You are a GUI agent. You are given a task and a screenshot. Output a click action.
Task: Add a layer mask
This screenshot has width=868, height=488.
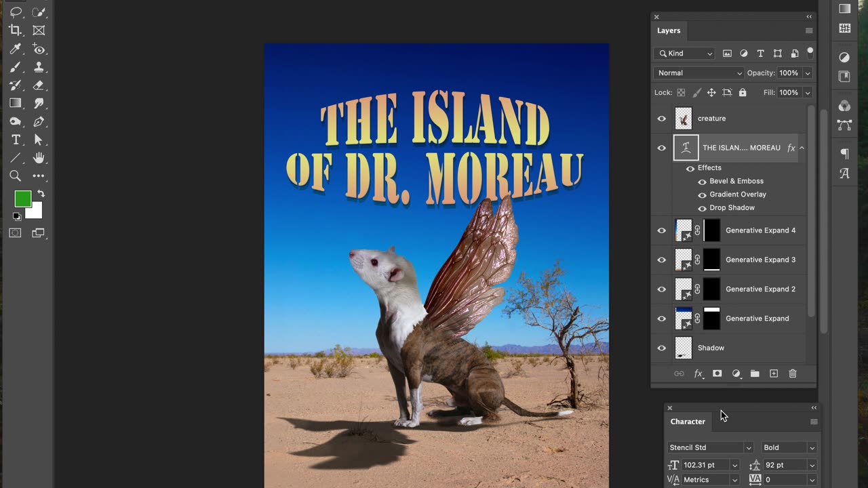pos(717,373)
